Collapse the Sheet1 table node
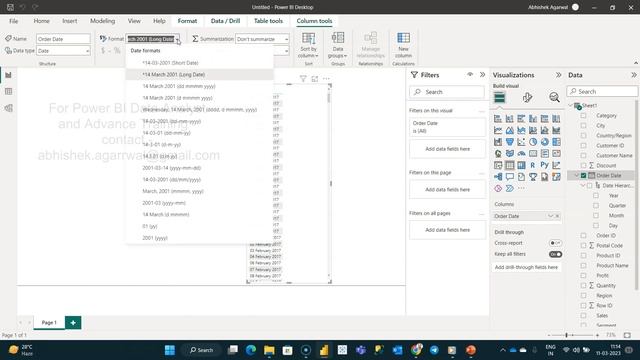This screenshot has width=640, height=360. [x=570, y=105]
